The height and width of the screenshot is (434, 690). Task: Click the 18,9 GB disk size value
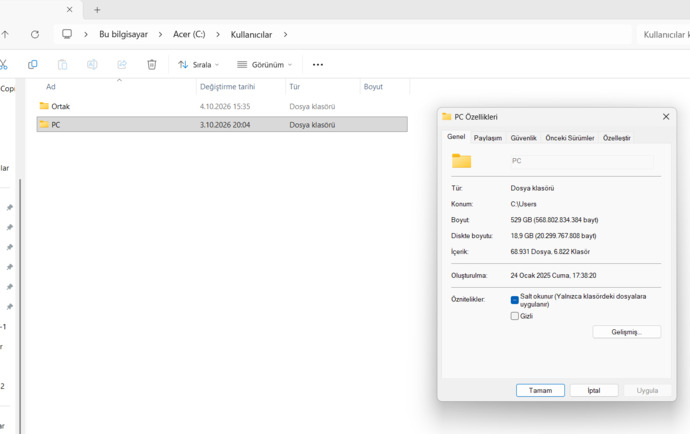(x=553, y=236)
